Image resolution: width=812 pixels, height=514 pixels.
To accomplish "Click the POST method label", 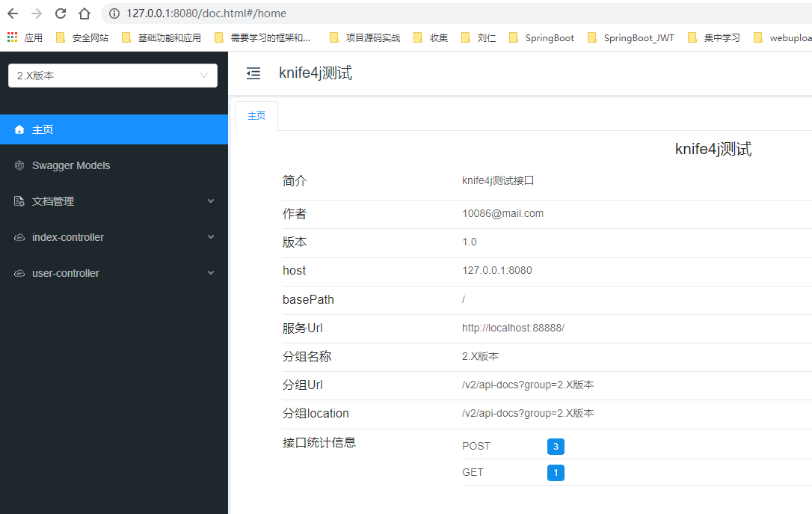I will (x=476, y=446).
